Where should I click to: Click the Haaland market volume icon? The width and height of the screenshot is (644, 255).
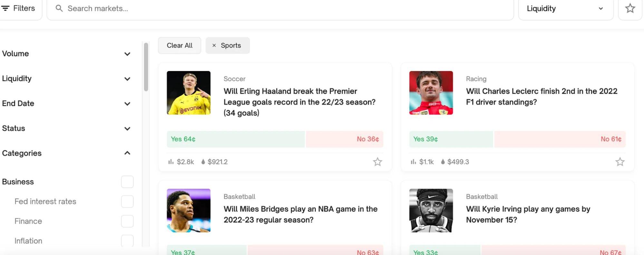point(171,162)
